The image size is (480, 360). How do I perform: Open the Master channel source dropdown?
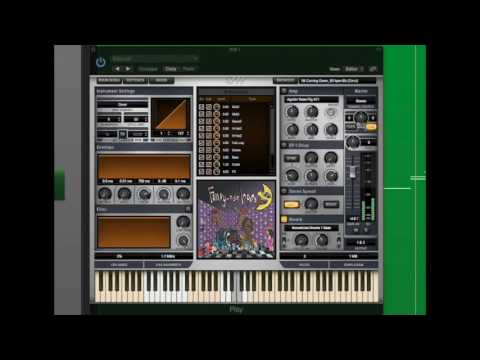pyautogui.click(x=361, y=101)
